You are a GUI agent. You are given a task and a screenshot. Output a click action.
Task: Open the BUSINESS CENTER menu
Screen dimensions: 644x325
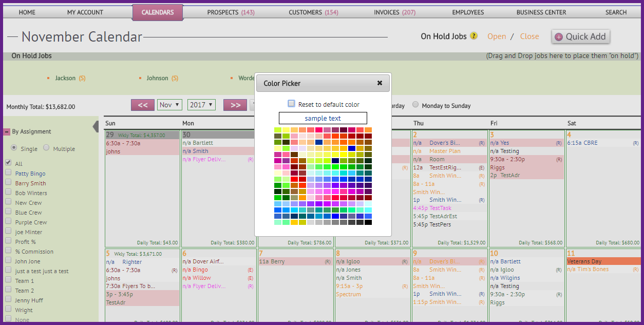pos(541,12)
